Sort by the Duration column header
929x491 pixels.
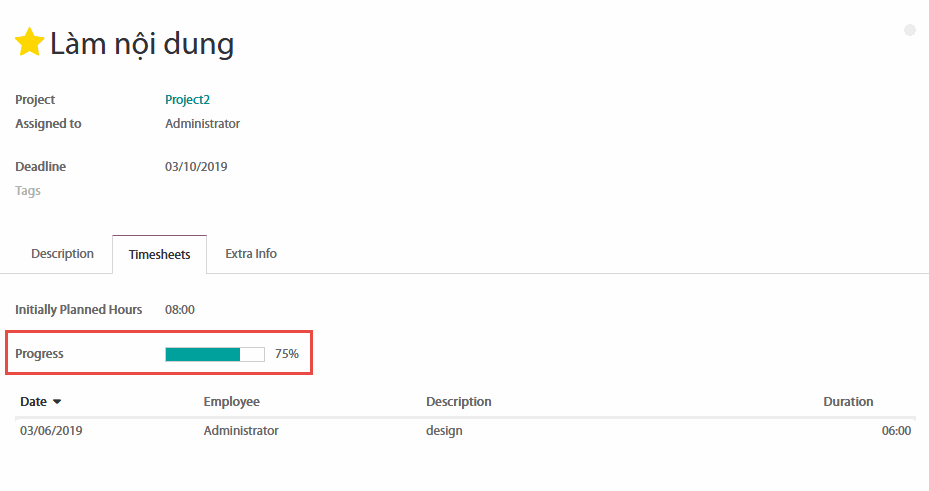848,402
